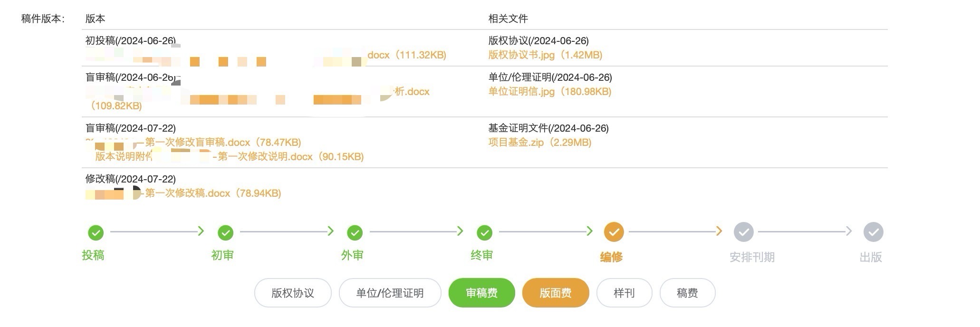Click the green checkmark above 外审
The height and width of the screenshot is (327, 980).
coord(355,232)
